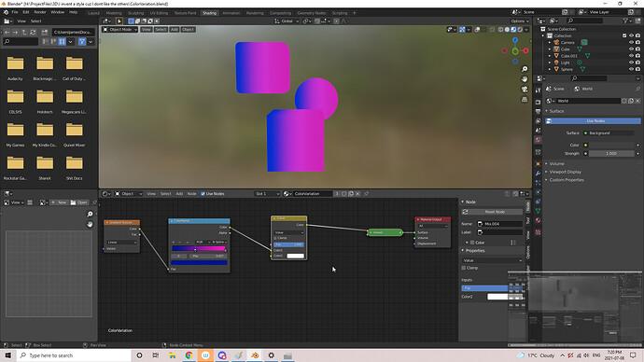644x362 pixels.
Task: Expand Custom Properties panel
Action: point(566,180)
